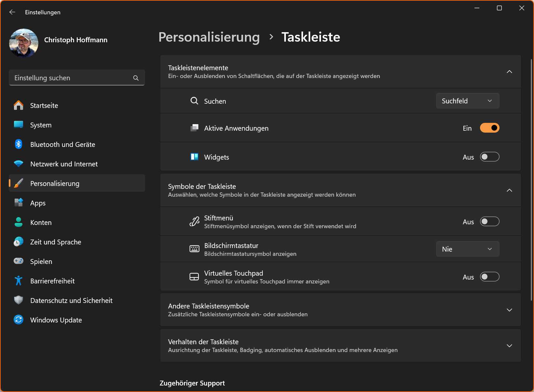
Task: Click the magnifier icon in the search box
Action: point(136,78)
